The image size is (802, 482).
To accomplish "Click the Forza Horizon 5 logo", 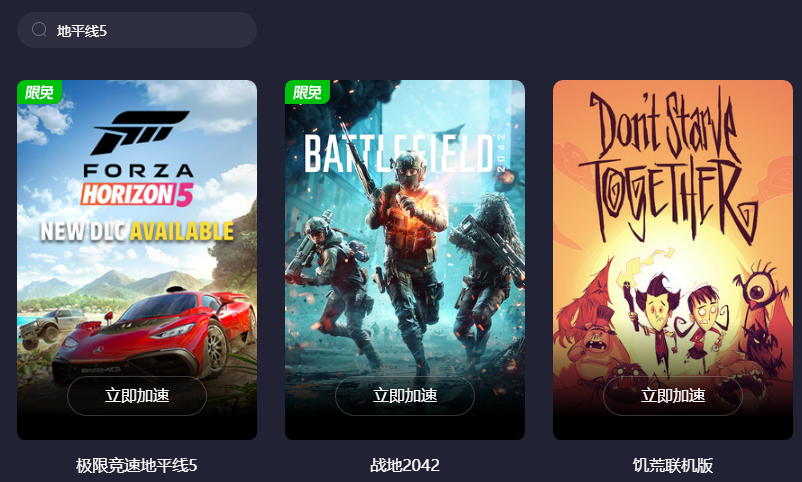I will [x=137, y=159].
